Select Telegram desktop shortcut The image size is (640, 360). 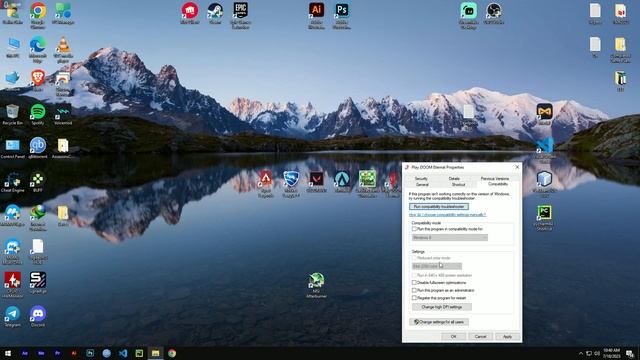(12, 317)
